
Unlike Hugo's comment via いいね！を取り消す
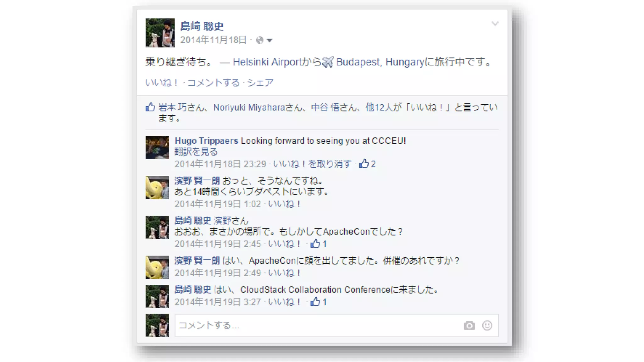click(312, 164)
